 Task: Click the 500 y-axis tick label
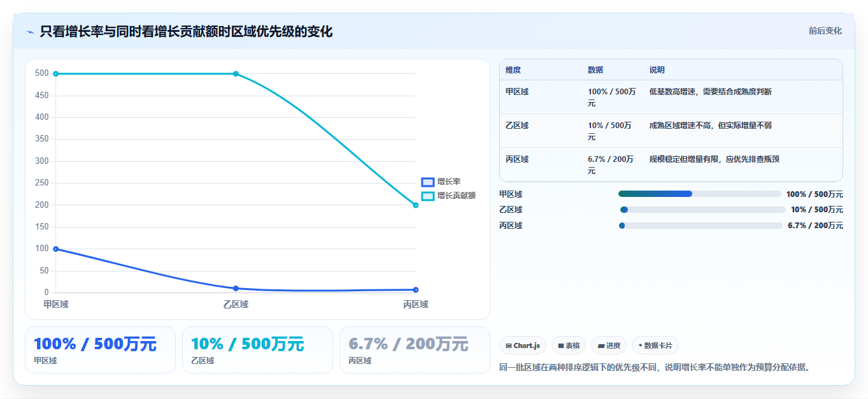42,73
